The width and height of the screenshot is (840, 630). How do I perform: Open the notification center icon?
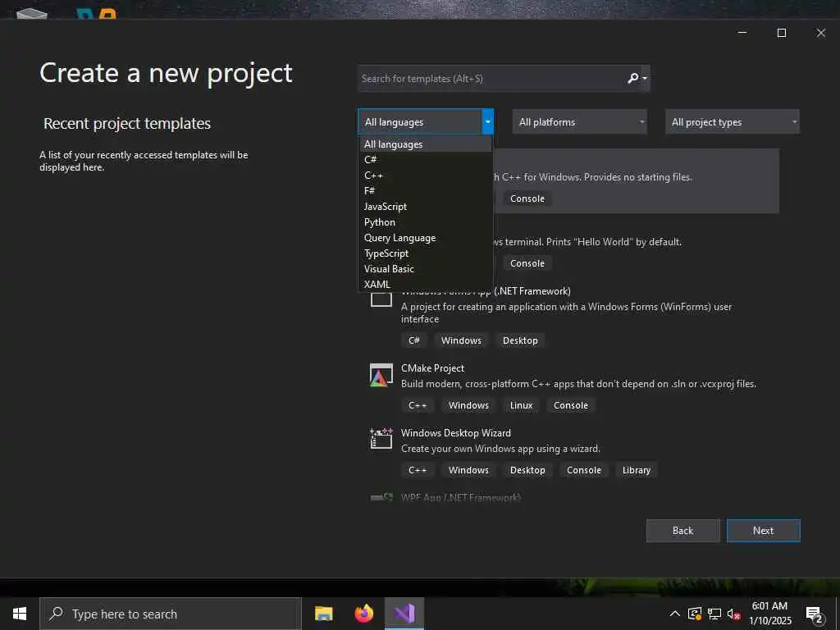pos(815,614)
